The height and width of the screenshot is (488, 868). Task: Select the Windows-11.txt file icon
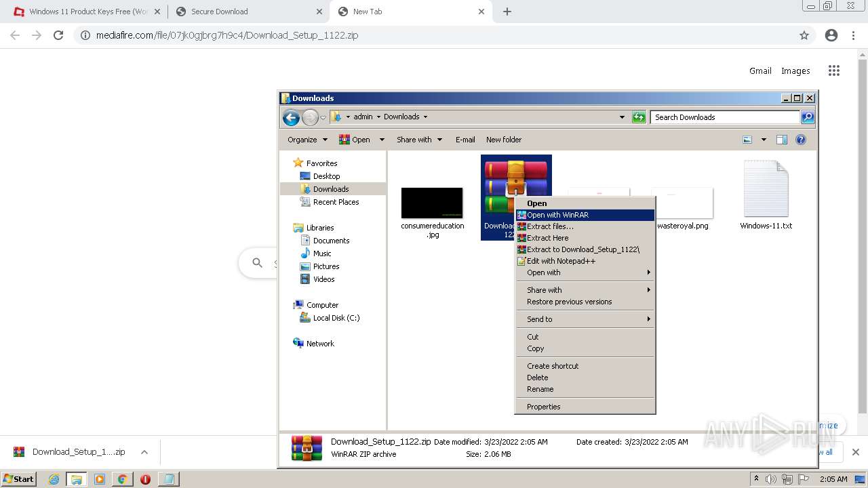(766, 189)
